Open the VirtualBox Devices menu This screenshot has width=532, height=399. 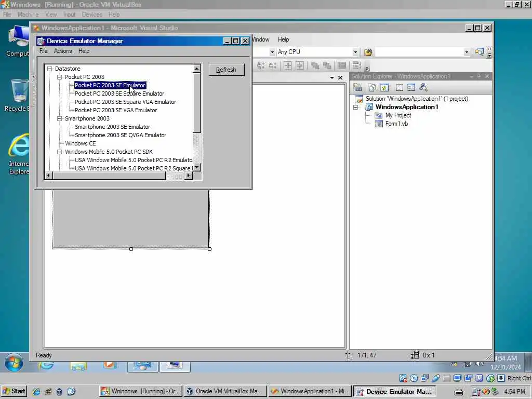(92, 14)
